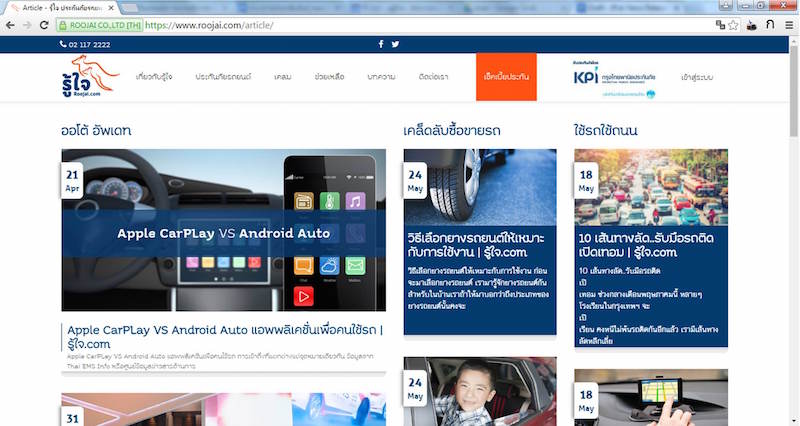The image size is (800, 426).
Task: Click the KPI insurance partner logo
Action: coord(614,79)
